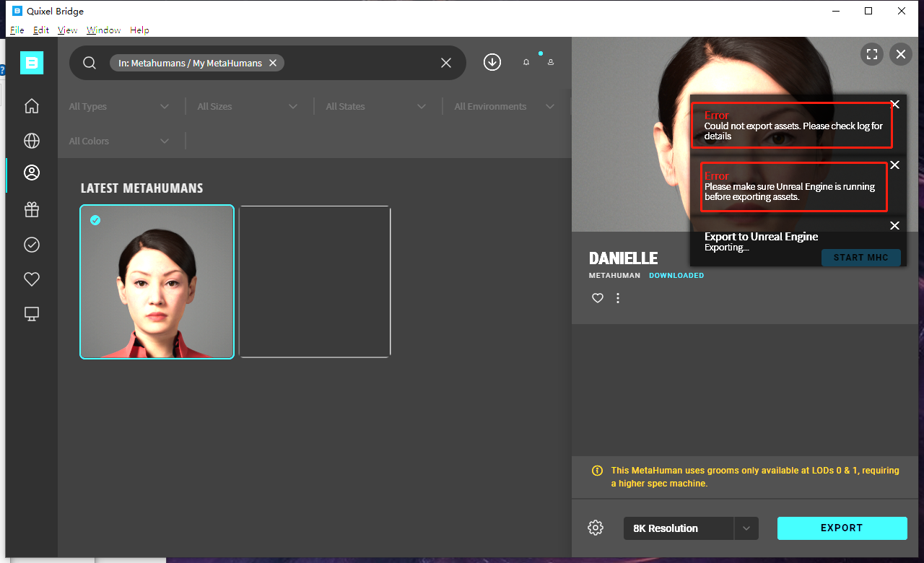Remove the Metahumans / My MetaHumans filter chip
This screenshot has height=563, width=924.
tap(273, 63)
